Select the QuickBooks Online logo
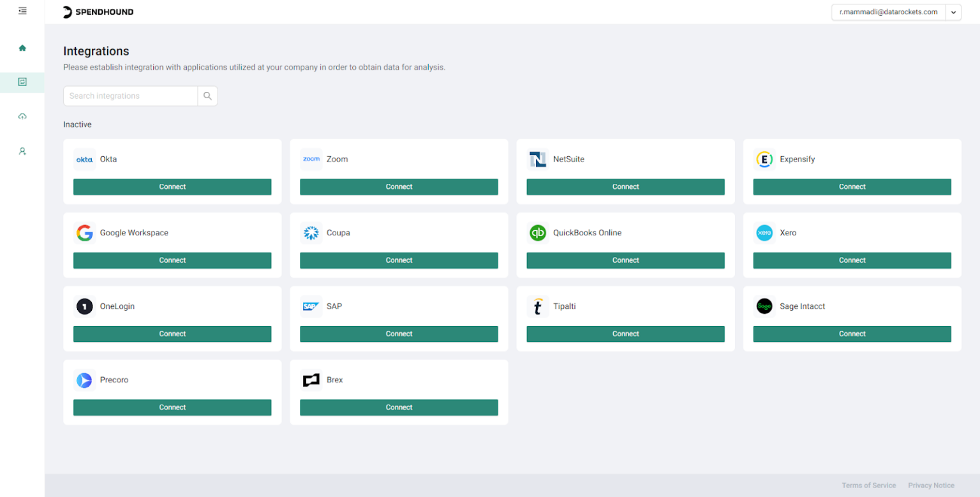 click(538, 233)
